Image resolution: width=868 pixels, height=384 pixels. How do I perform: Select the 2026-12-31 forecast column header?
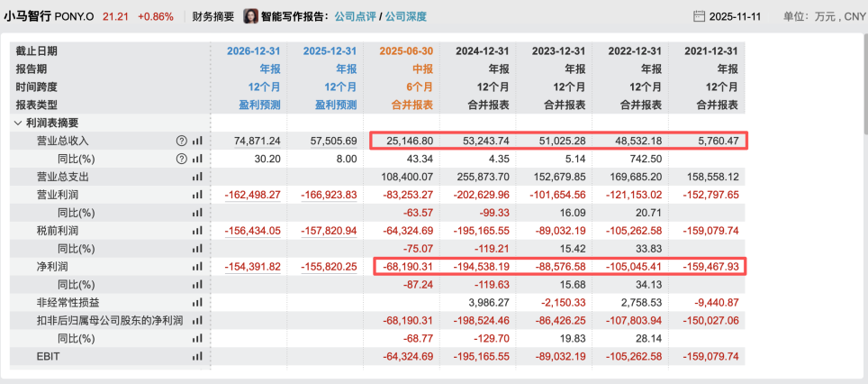(254, 51)
